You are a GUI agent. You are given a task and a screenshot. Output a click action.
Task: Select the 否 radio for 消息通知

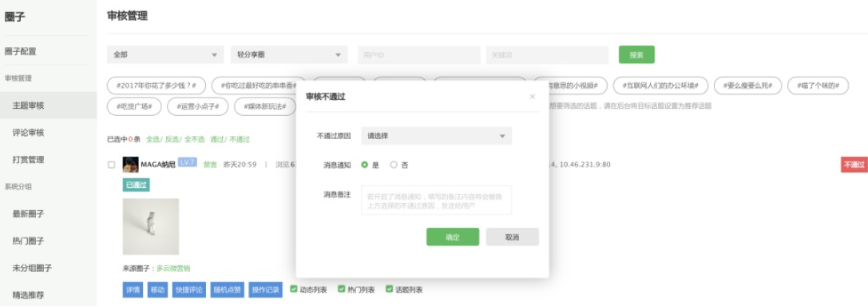394,165
